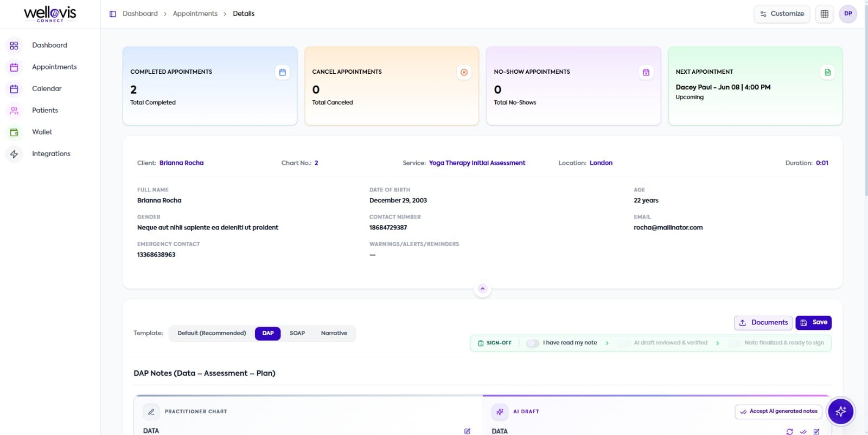Go to Calendar in the sidebar
This screenshot has width=868, height=435.
tap(47, 89)
